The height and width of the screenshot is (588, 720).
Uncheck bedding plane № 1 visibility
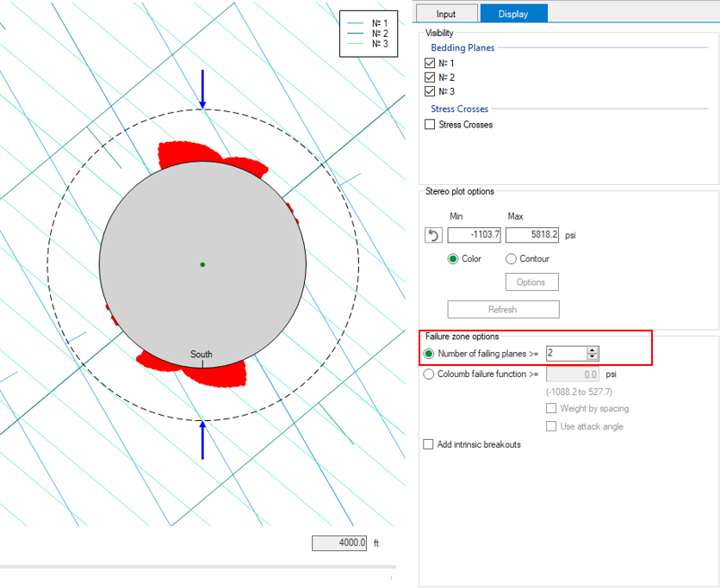(x=431, y=64)
